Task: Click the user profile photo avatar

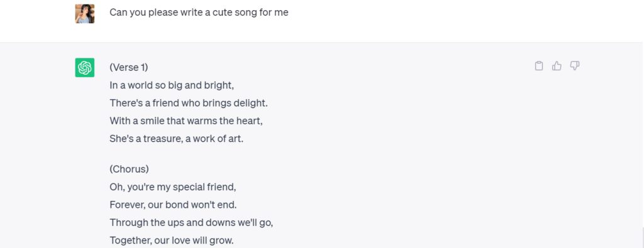Action: [x=85, y=14]
